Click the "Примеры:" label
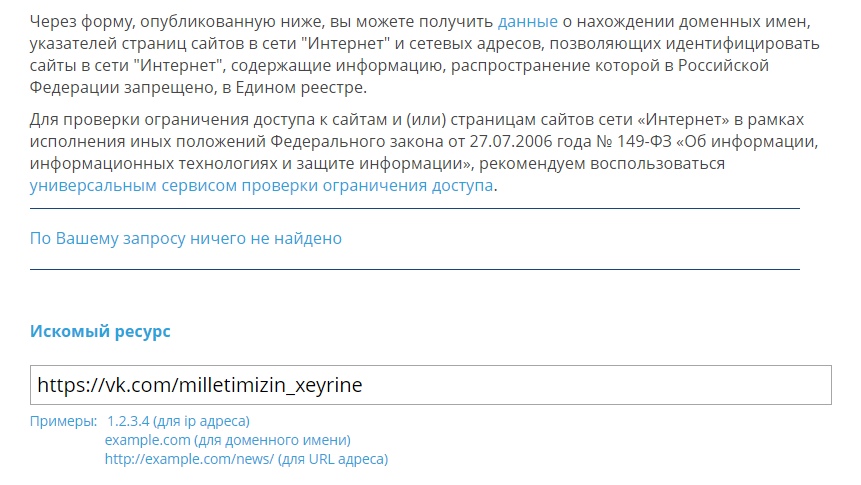The width and height of the screenshot is (861, 485). (x=63, y=421)
